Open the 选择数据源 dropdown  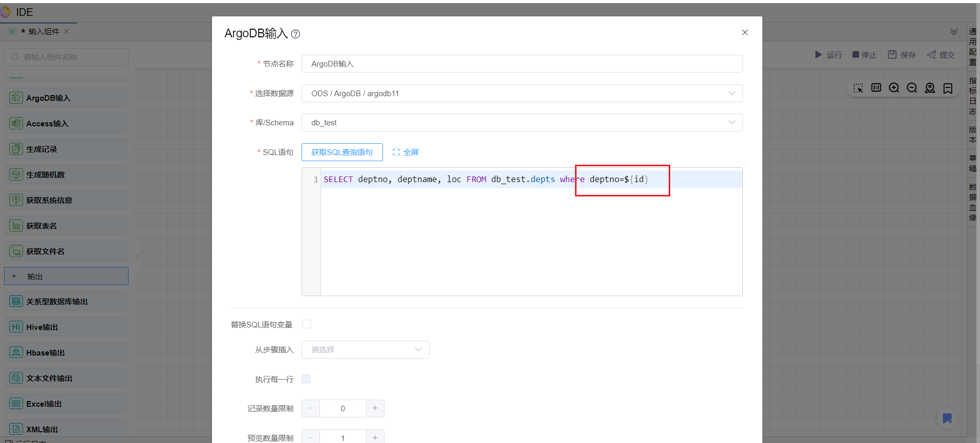tap(522, 94)
